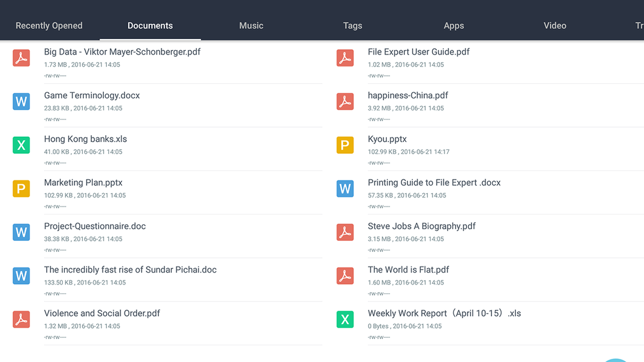Click Word icon beside Project-Questionnaire.doc
644x362 pixels.
pos(21,232)
